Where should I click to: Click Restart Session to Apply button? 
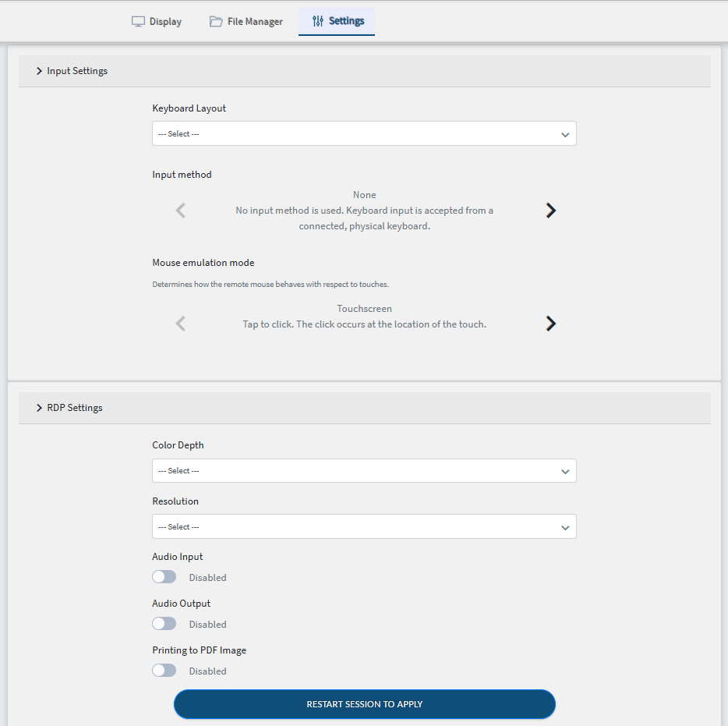coord(364,704)
